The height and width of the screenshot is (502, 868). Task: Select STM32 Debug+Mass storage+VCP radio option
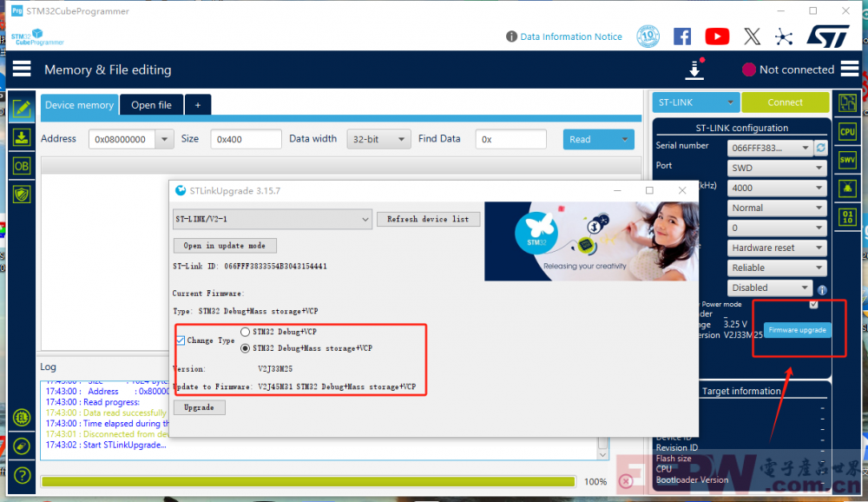pyautogui.click(x=246, y=348)
